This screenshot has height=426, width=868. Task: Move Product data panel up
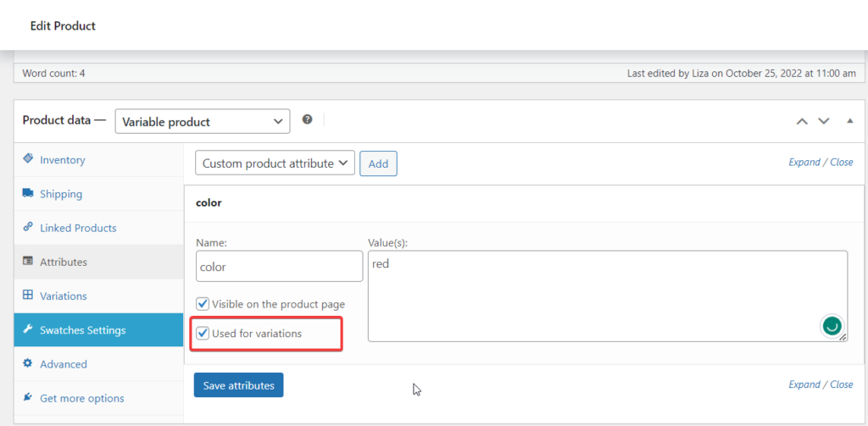coord(802,121)
